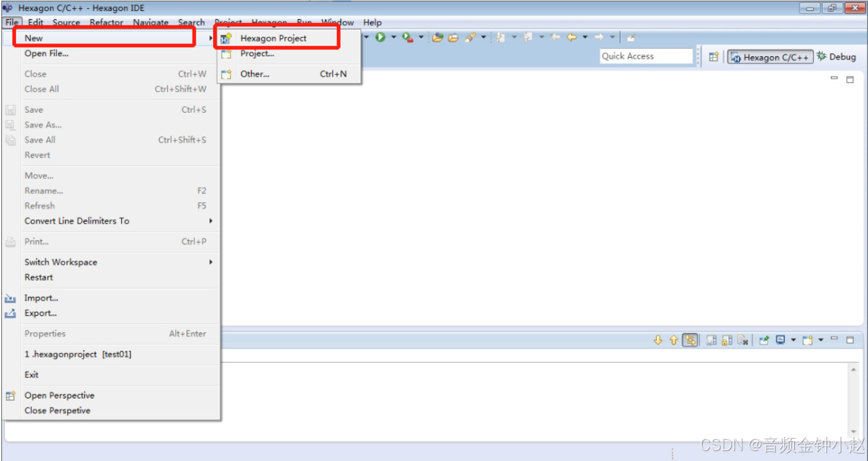Open the Back history dropdown arrow

(x=585, y=37)
